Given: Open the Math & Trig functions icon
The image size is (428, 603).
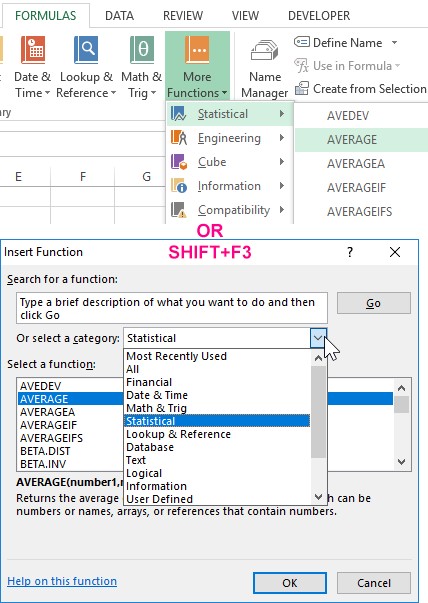Looking at the screenshot, I should [142, 50].
